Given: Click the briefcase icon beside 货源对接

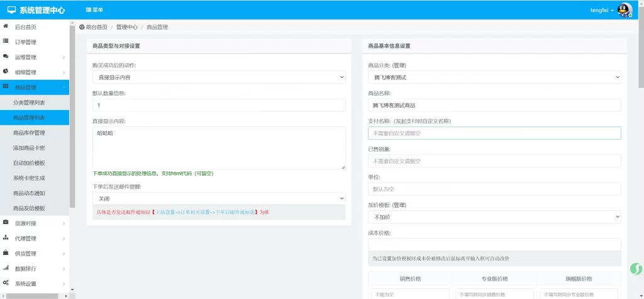Looking at the screenshot, I should 6,223.
